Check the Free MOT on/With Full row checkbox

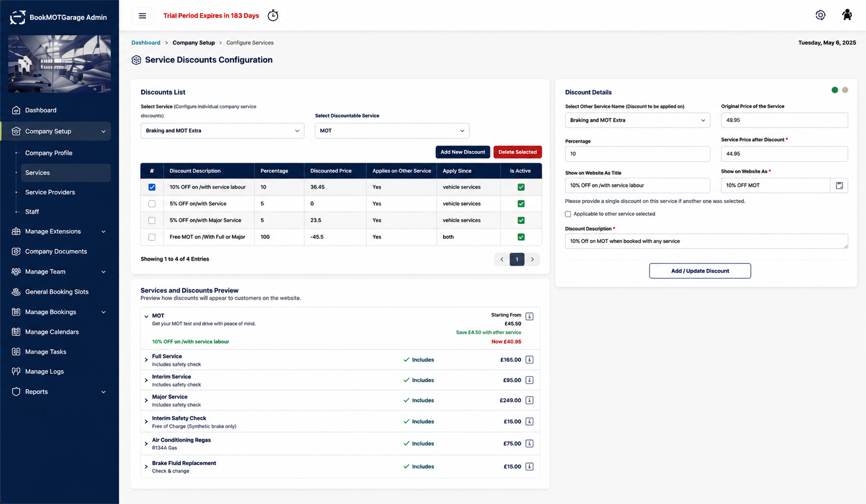(152, 237)
